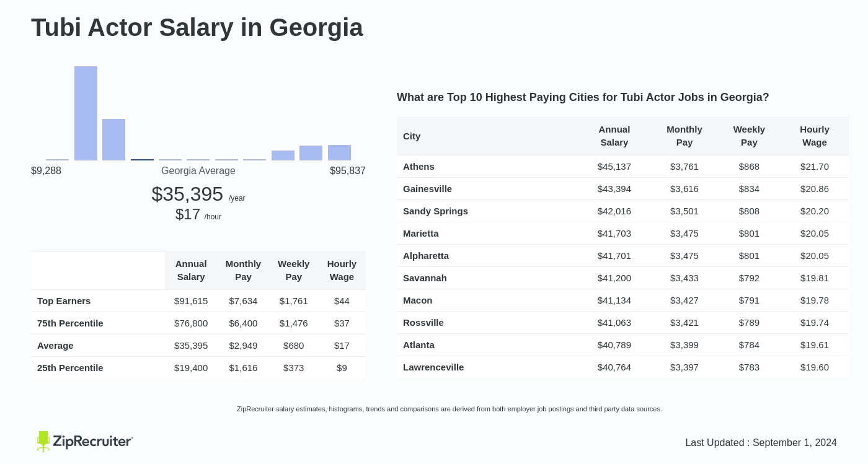Click the cities table Monthly Pay header

(684, 136)
